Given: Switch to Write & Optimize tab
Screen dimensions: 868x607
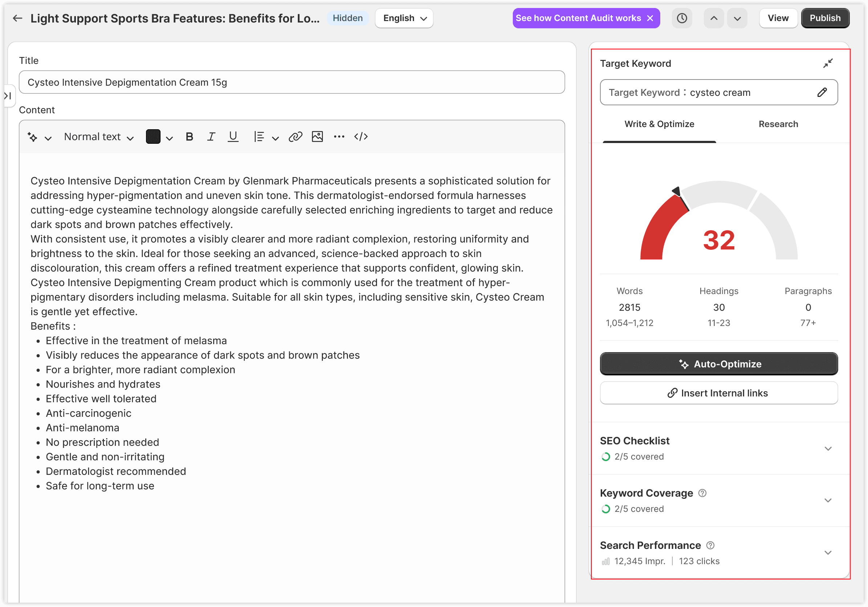Looking at the screenshot, I should click(659, 124).
